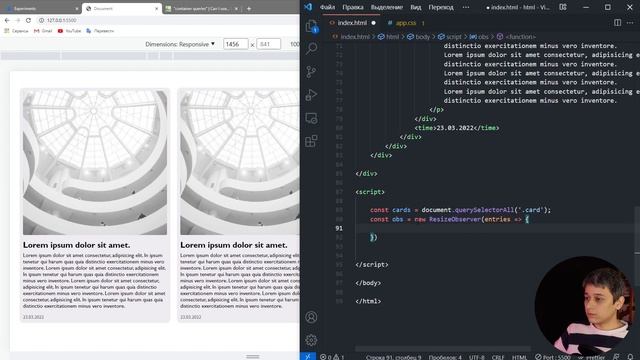Close the Document browser tab
The image size is (640, 360).
[156, 9]
